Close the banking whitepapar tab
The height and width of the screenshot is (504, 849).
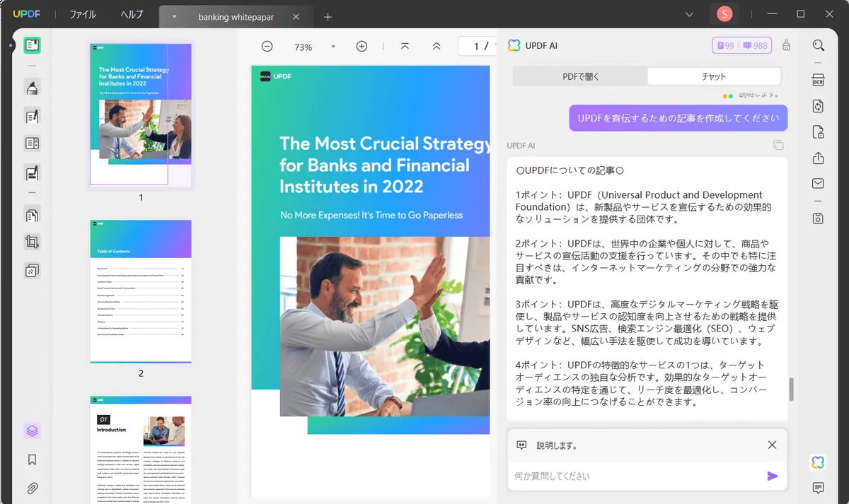tap(296, 17)
